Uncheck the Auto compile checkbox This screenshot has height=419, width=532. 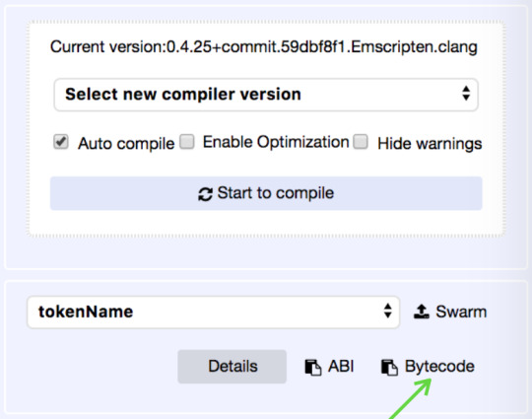61,142
